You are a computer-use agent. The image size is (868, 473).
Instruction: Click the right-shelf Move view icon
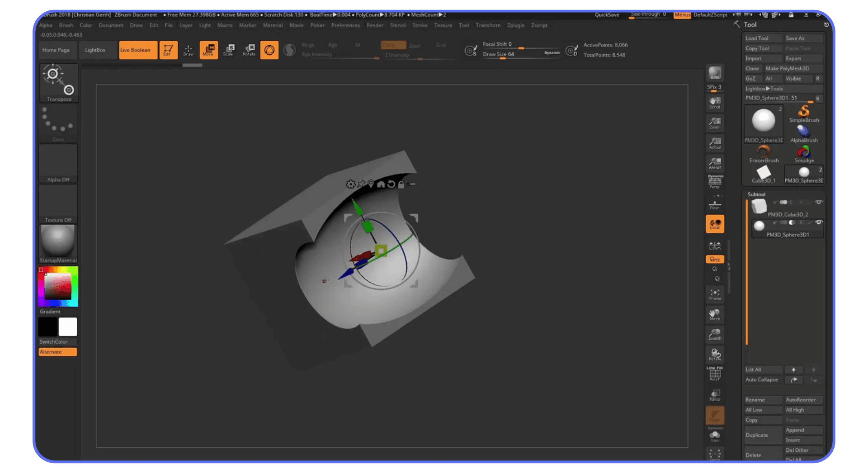click(x=715, y=314)
